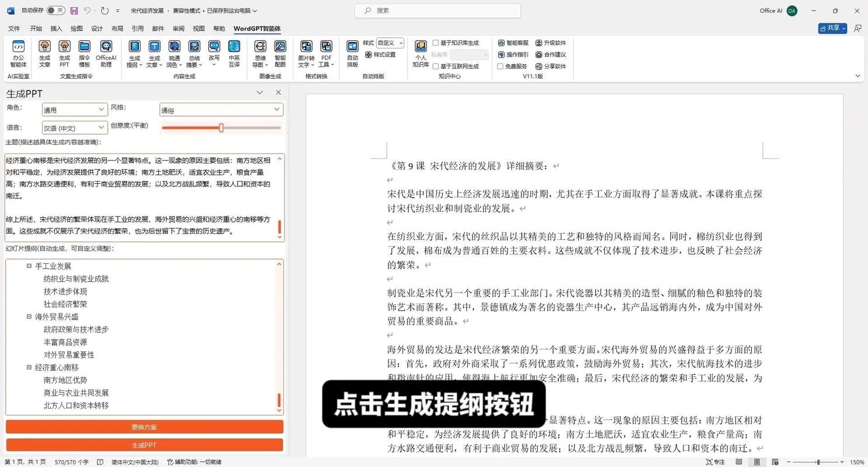Click the 搜索 search box
The width and height of the screenshot is (868, 467).
pyautogui.click(x=437, y=11)
